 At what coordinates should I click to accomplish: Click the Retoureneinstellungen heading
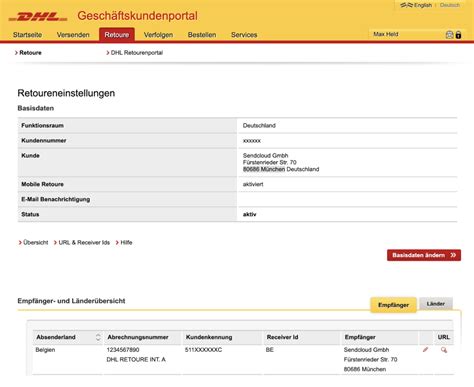pyautogui.click(x=66, y=93)
